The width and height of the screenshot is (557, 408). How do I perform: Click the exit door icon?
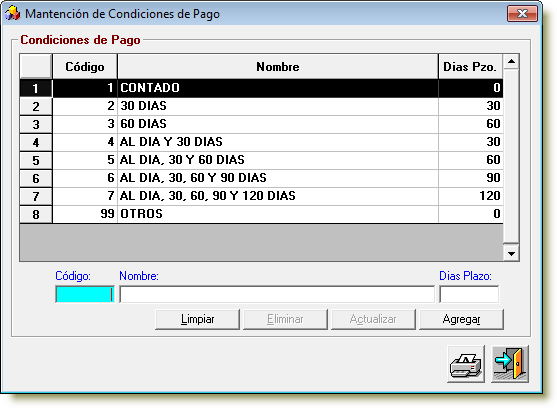510,364
